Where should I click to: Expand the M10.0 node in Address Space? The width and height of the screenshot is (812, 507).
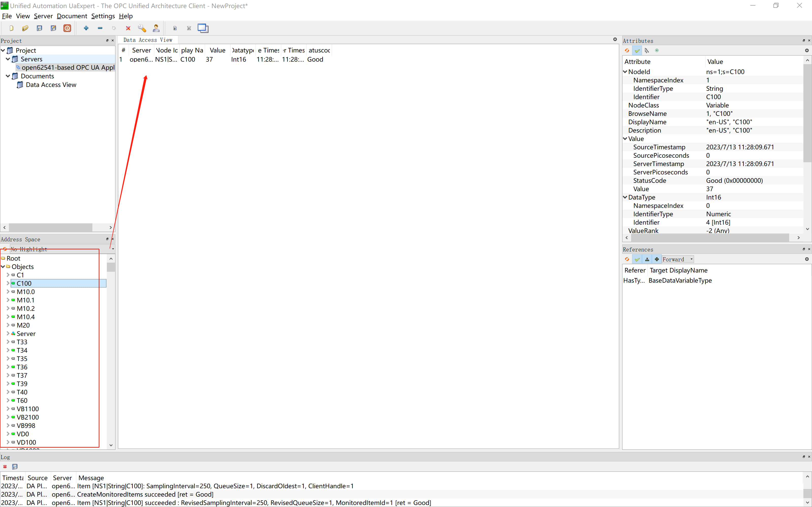tap(8, 292)
